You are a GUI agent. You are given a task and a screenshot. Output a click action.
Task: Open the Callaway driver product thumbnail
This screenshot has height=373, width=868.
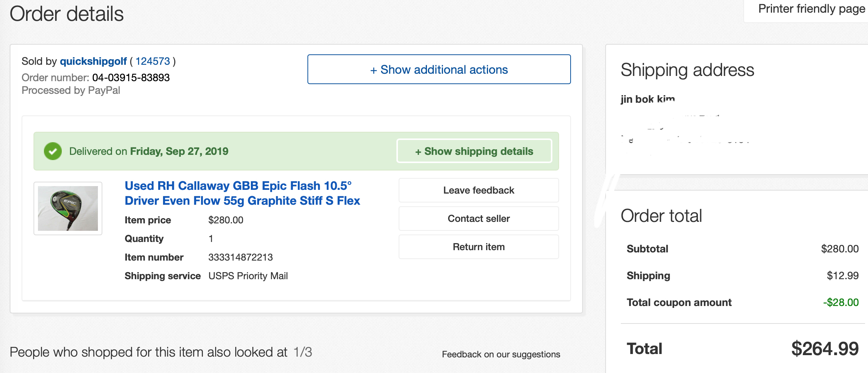(68, 208)
